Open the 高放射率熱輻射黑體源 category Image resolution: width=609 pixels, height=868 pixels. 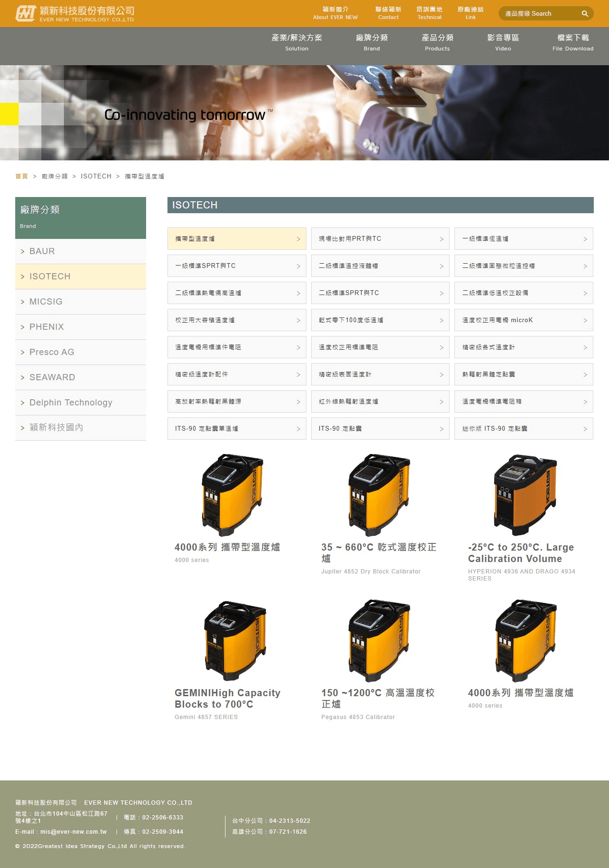point(237,402)
